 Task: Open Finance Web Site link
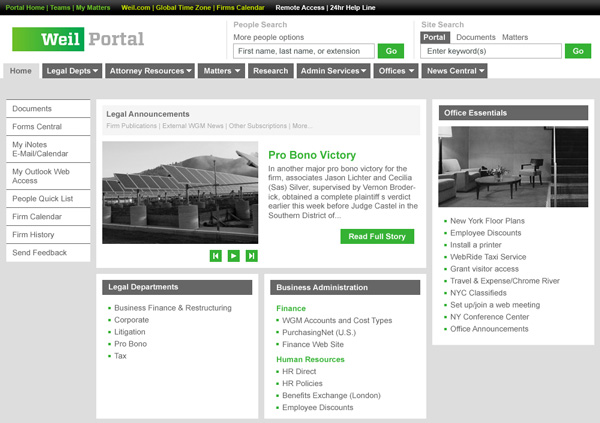(313, 345)
